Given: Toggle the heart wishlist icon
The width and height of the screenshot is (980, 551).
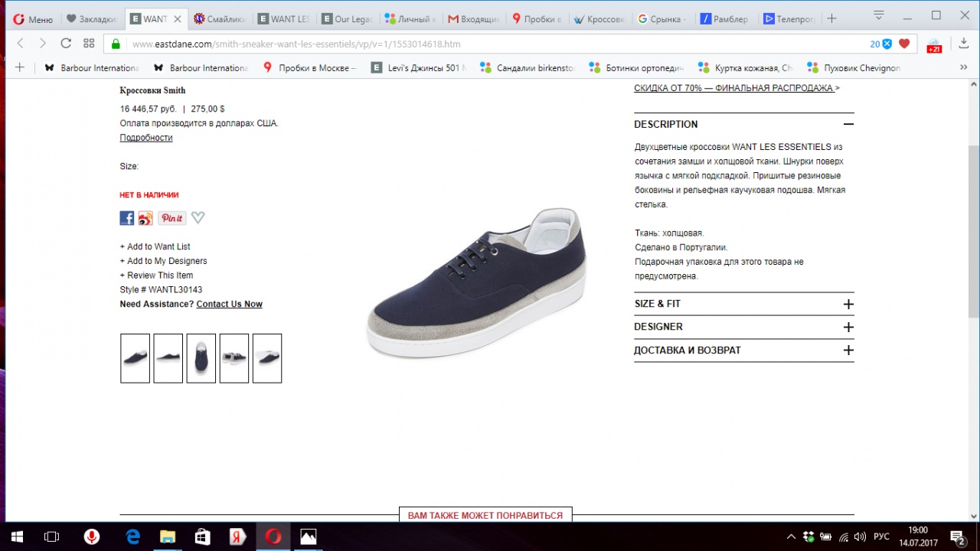Looking at the screenshot, I should [198, 218].
